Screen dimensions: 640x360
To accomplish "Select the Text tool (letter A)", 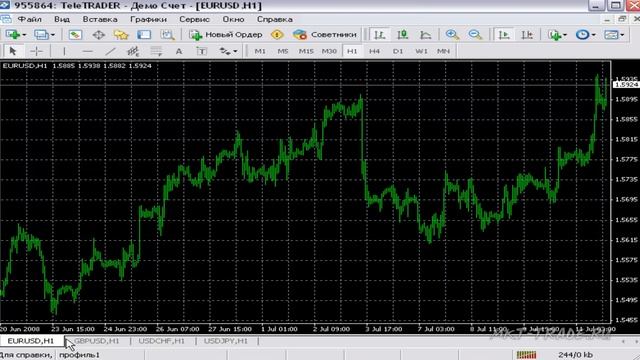I will tap(179, 51).
